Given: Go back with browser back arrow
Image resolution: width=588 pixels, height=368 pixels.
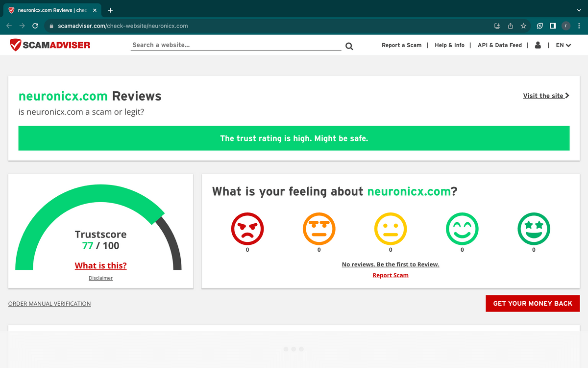Looking at the screenshot, I should 9,26.
